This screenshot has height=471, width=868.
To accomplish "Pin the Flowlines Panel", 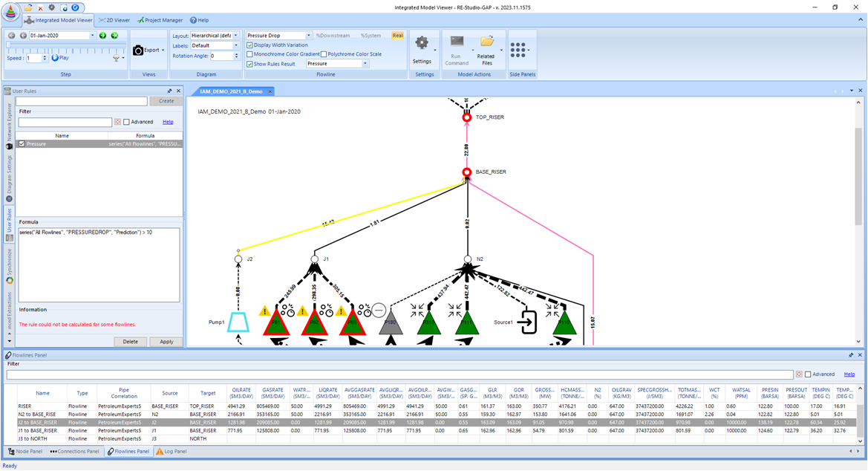I will [851, 355].
